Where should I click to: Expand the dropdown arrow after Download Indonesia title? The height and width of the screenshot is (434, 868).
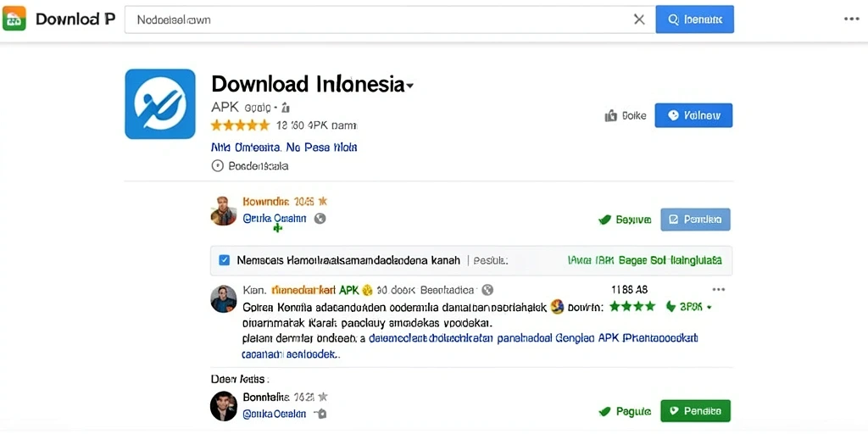(409, 86)
